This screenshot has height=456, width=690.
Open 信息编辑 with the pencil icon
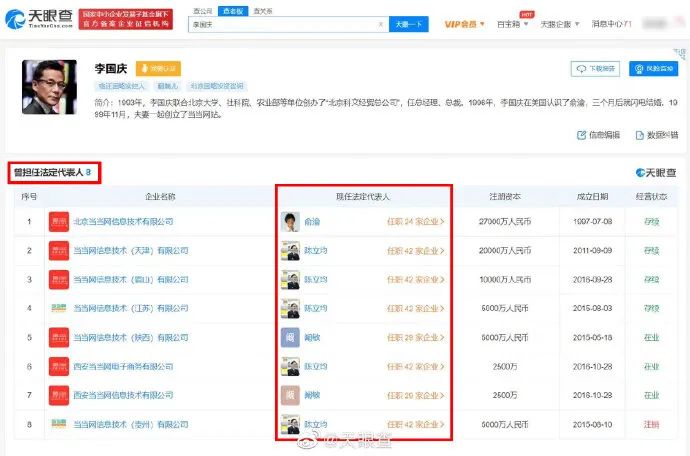(x=598, y=135)
